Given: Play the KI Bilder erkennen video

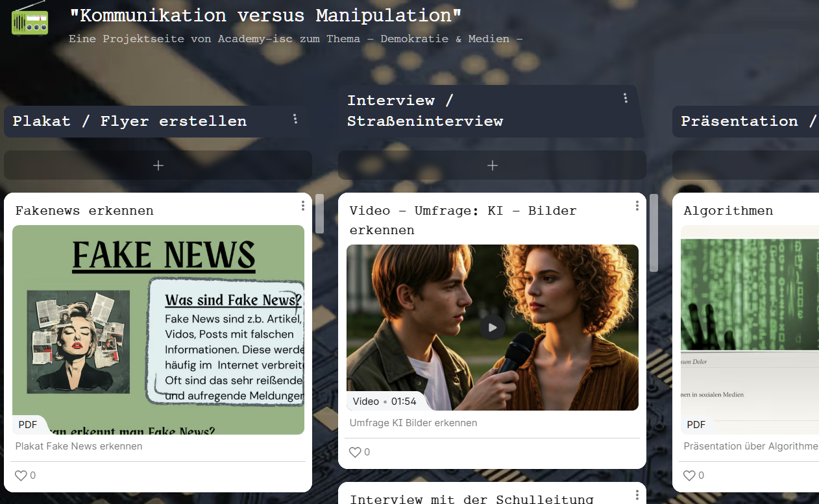Looking at the screenshot, I should [x=492, y=328].
